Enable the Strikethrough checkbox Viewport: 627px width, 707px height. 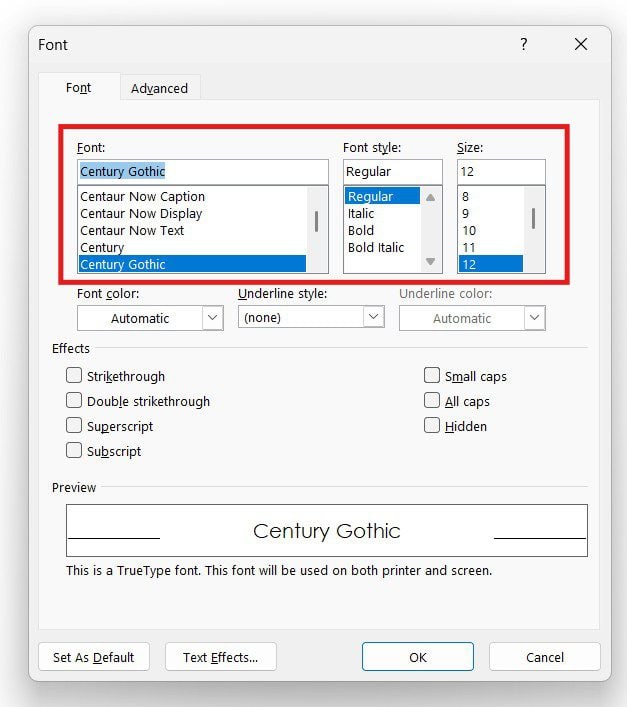tap(74, 375)
